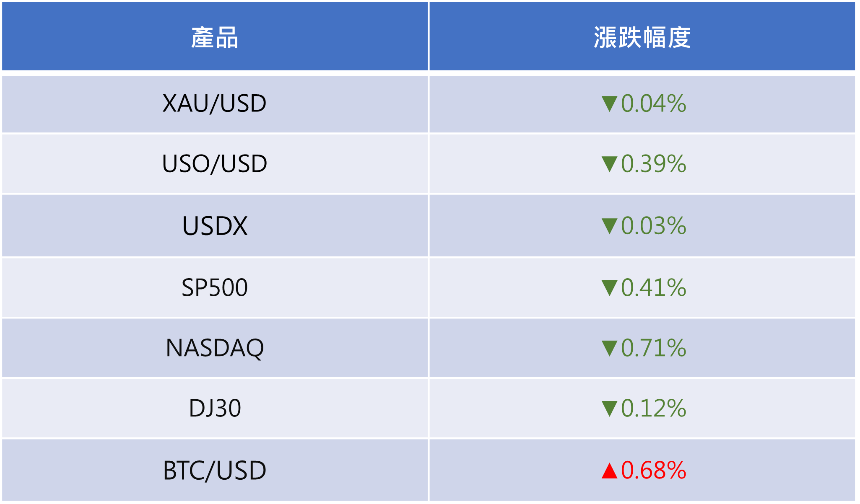Click the 0.12% value for DJ30

653,408
